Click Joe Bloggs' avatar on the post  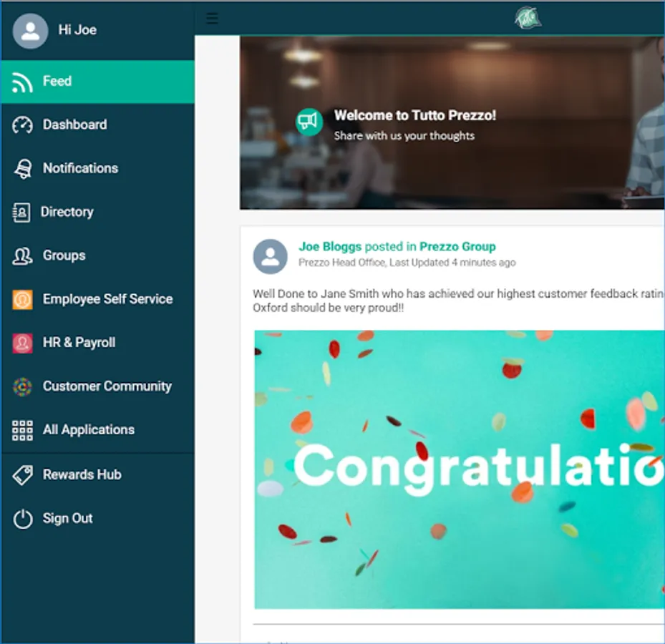(270, 256)
